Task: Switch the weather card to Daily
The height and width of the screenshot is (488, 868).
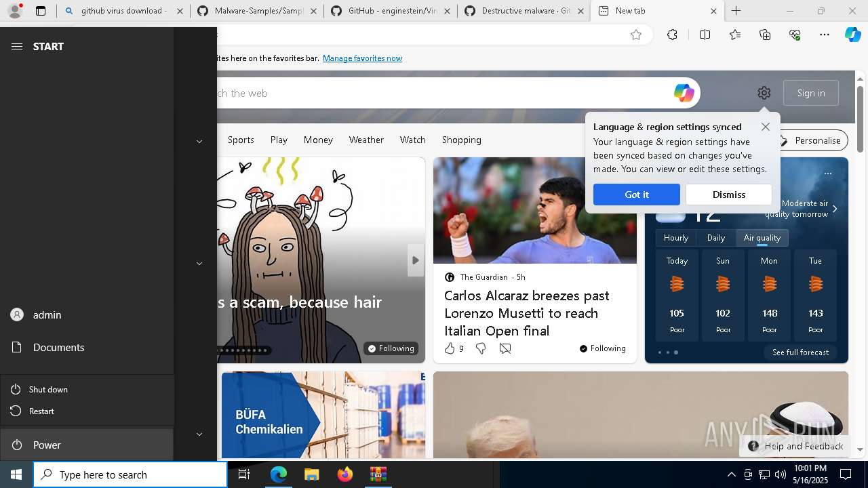Action: 716,238
